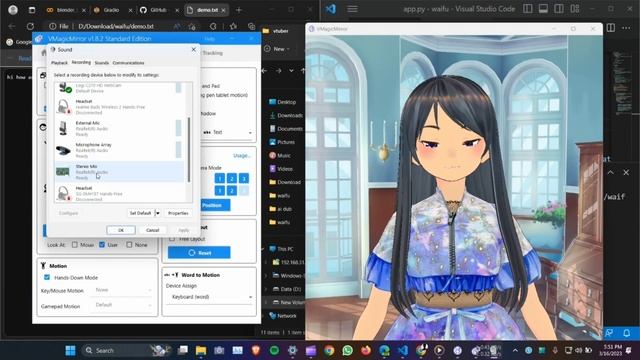Select the Recording tab in Sound dialog
640x360 pixels.
[x=81, y=62]
